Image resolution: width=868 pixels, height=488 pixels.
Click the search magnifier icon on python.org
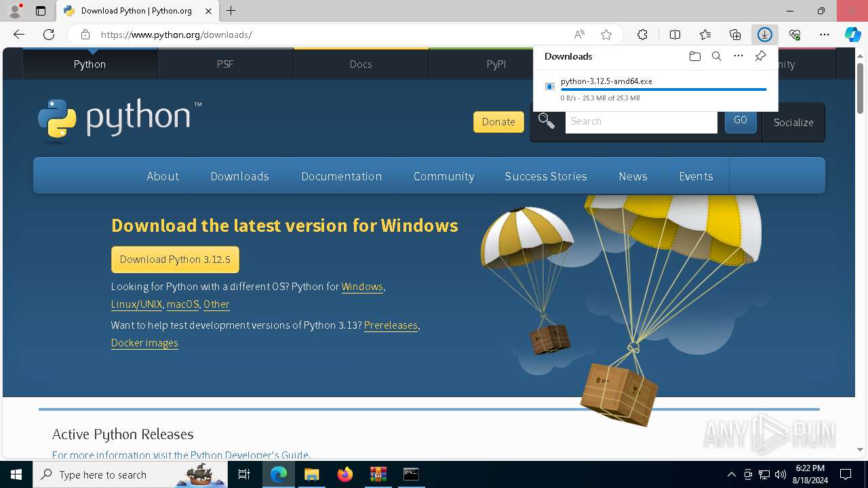pos(547,121)
